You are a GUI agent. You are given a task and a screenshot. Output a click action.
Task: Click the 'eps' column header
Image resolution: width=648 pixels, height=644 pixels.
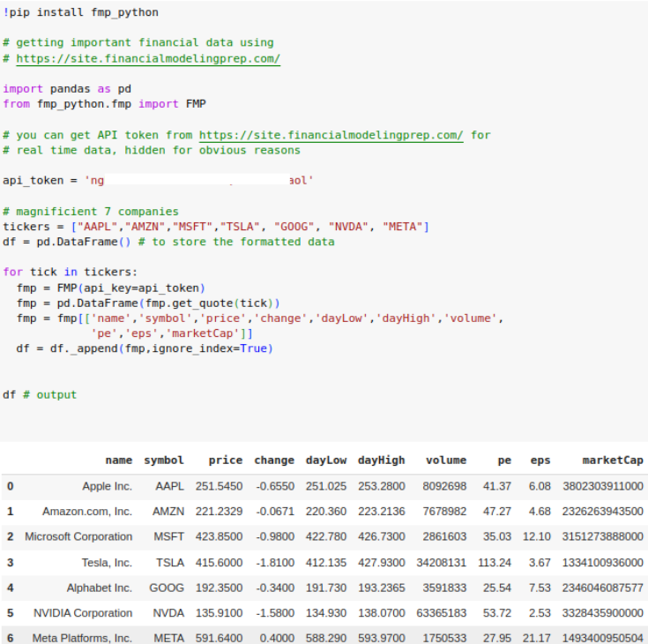(x=540, y=461)
